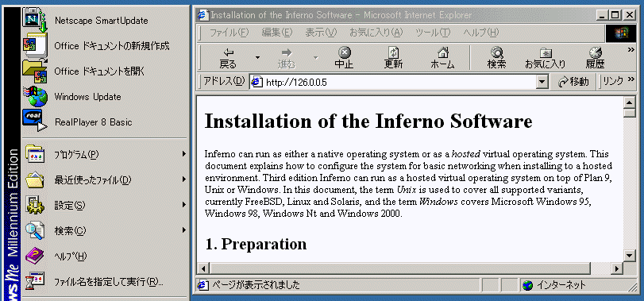This screenshot has width=644, height=301.
Task: Click the '1. Preparation' heading
Action: tap(256, 244)
